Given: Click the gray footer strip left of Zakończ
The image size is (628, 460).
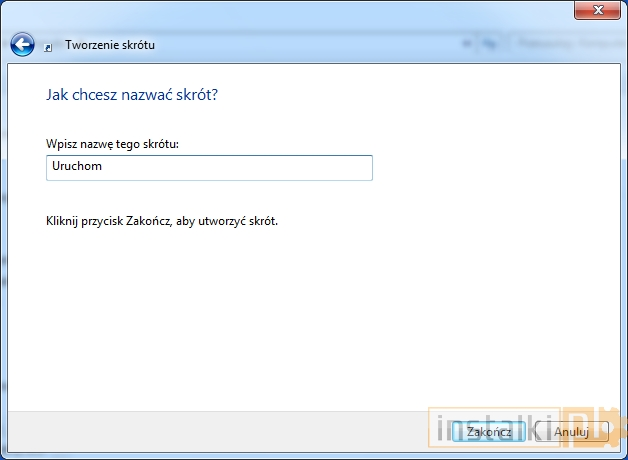Looking at the screenshot, I should pyautogui.click(x=200, y=431).
